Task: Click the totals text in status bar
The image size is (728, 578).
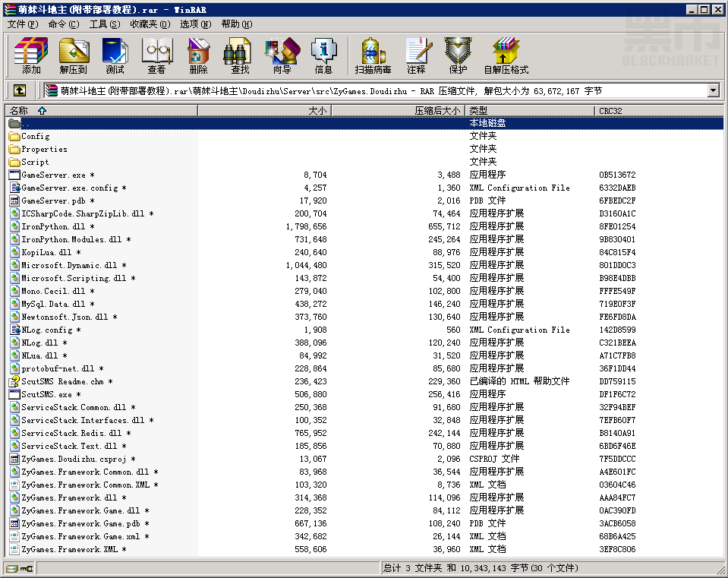Action: [481, 568]
